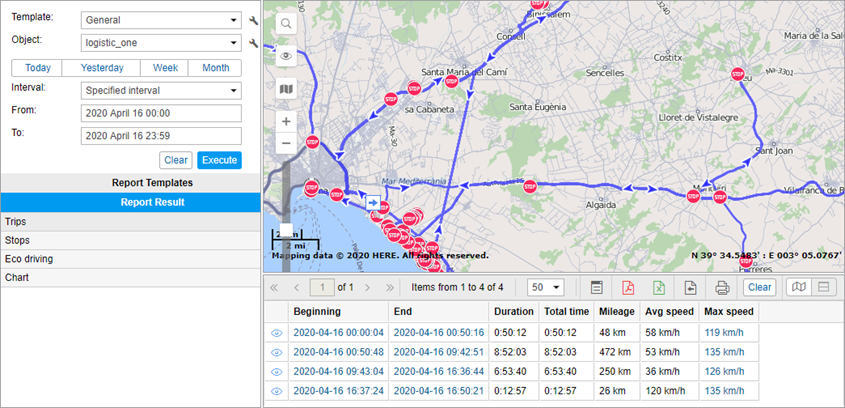The height and width of the screenshot is (408, 845).
Task: Click the map search magnifier icon
Action: [286, 24]
